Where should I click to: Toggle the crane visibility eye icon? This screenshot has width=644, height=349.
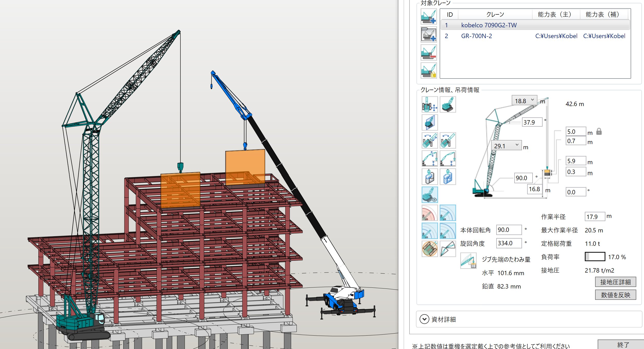coord(430,195)
